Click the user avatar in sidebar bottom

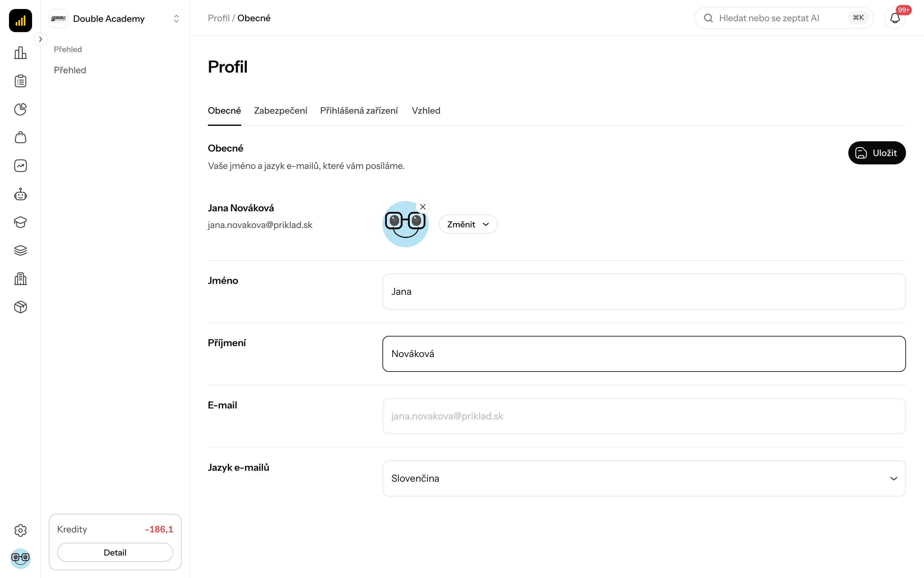[x=20, y=558]
